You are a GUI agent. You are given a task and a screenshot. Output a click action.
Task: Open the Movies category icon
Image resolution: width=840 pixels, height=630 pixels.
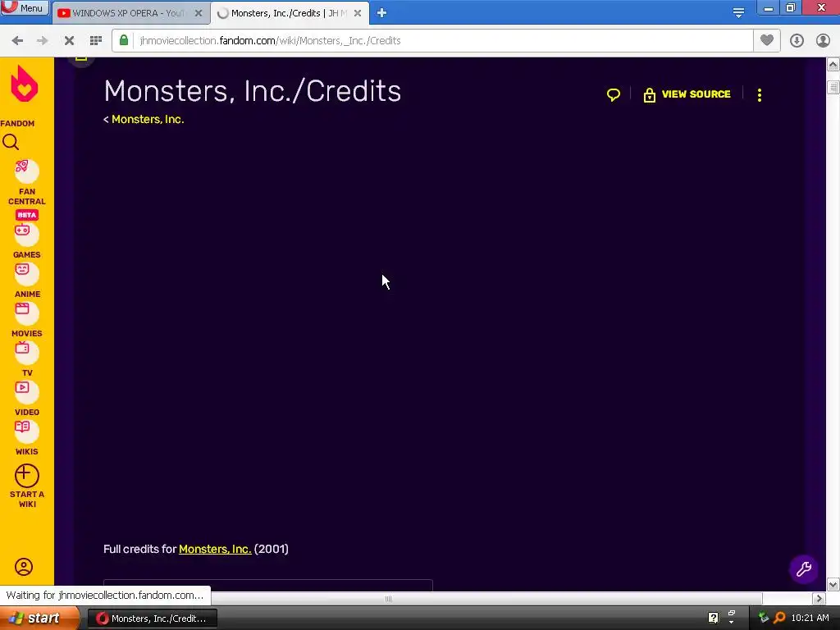[26, 313]
